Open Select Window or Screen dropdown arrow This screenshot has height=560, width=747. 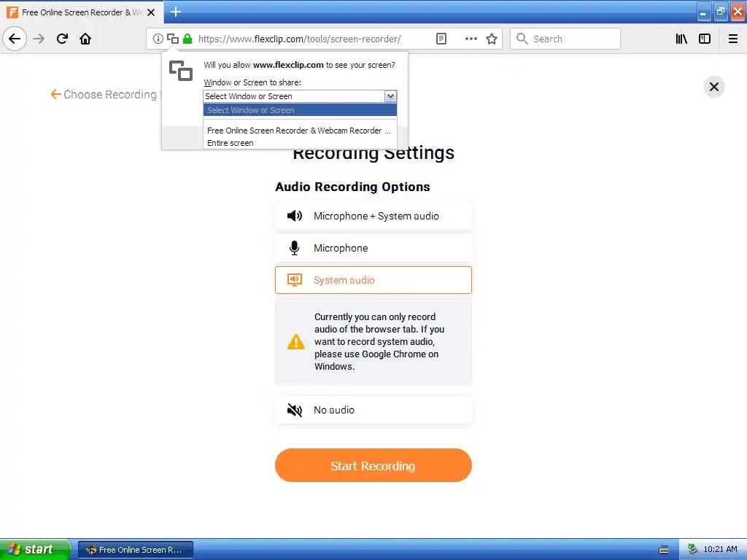click(390, 96)
